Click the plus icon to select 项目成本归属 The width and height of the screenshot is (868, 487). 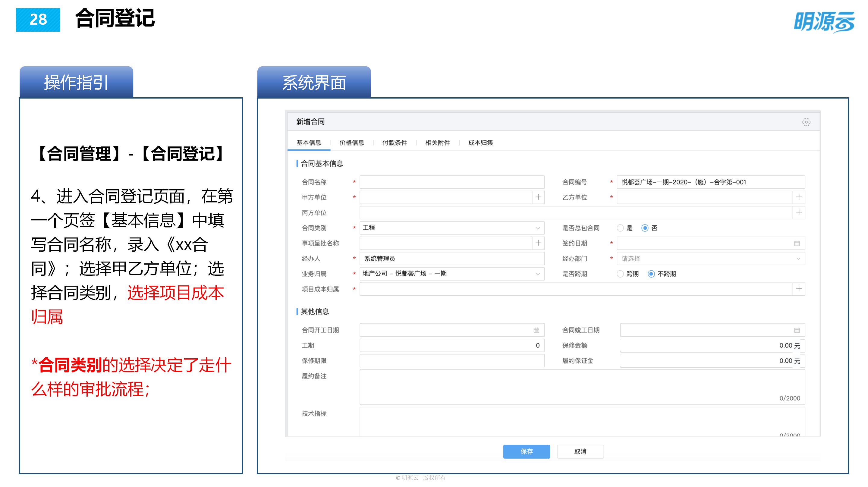pyautogui.click(x=799, y=289)
